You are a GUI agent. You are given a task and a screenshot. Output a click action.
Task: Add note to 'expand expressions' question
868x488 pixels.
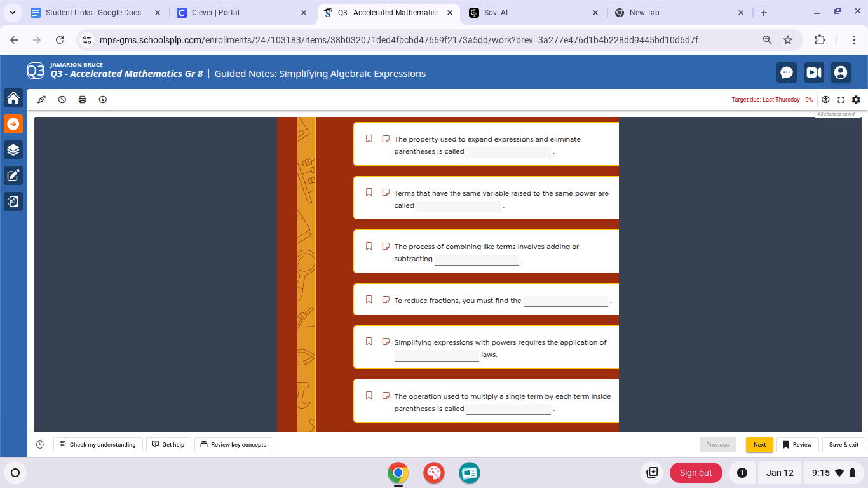pos(385,139)
